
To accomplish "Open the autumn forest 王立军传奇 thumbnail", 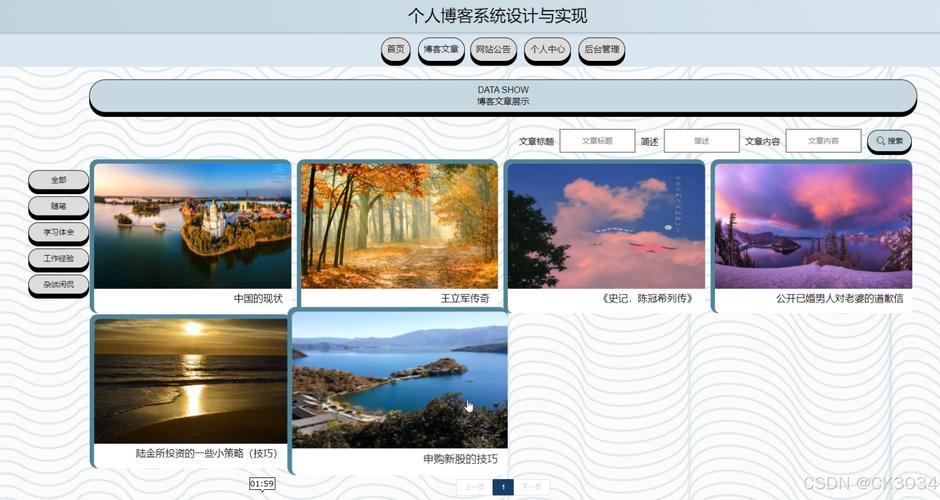I will (x=399, y=226).
